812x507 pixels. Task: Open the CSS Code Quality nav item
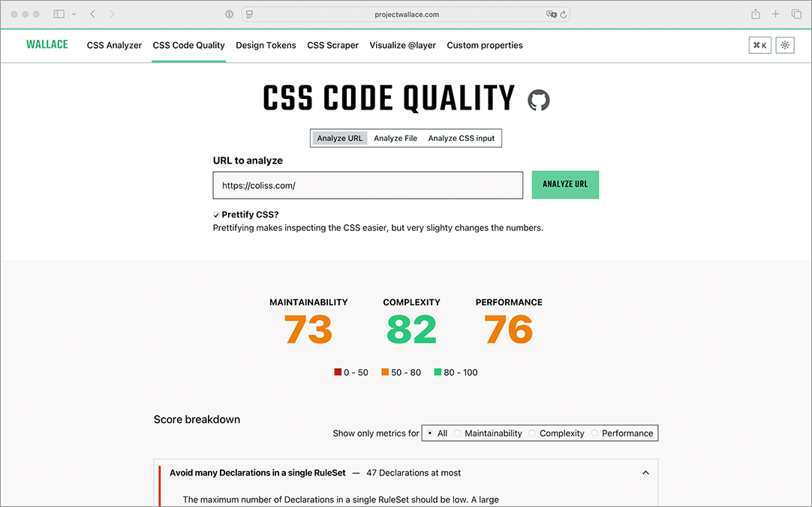click(188, 46)
